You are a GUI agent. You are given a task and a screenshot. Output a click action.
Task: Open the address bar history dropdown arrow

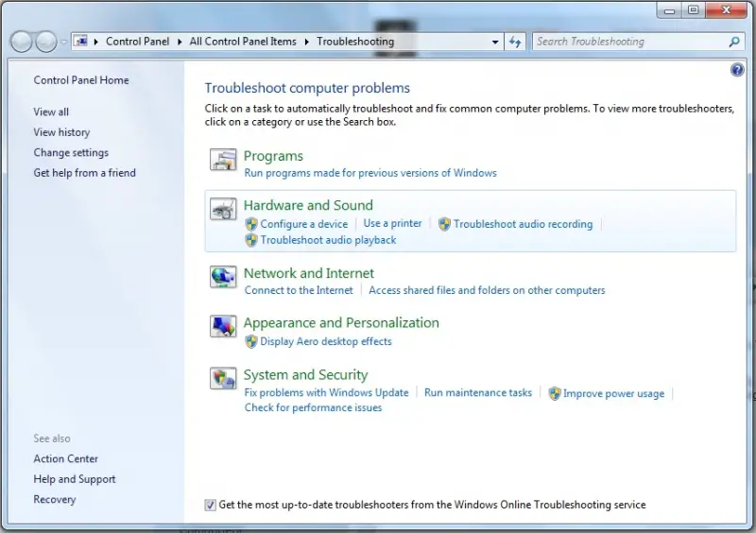pos(495,42)
